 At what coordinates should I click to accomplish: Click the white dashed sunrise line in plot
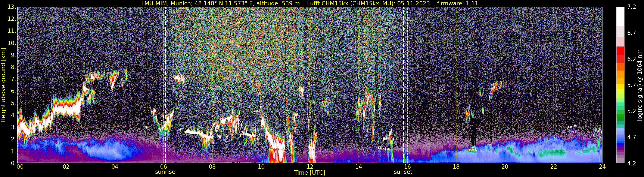click(x=165, y=85)
